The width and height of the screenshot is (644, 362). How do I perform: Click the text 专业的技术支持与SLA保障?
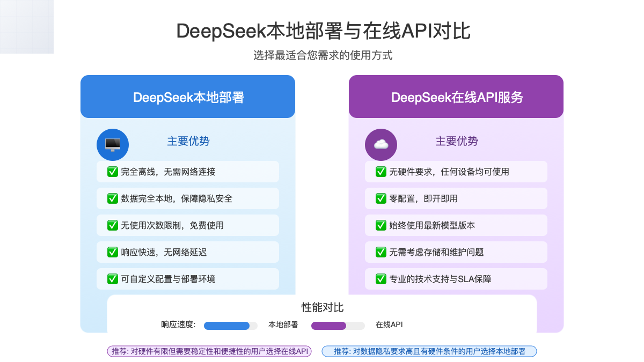440,279
